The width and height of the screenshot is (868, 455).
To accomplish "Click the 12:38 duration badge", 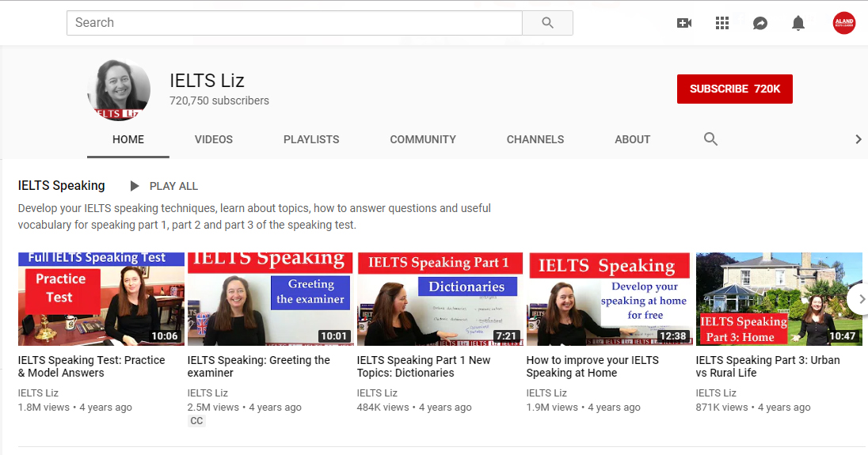I will (x=672, y=336).
